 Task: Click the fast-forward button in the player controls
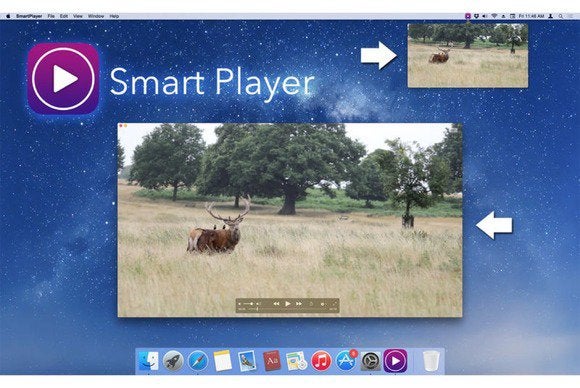299,304
